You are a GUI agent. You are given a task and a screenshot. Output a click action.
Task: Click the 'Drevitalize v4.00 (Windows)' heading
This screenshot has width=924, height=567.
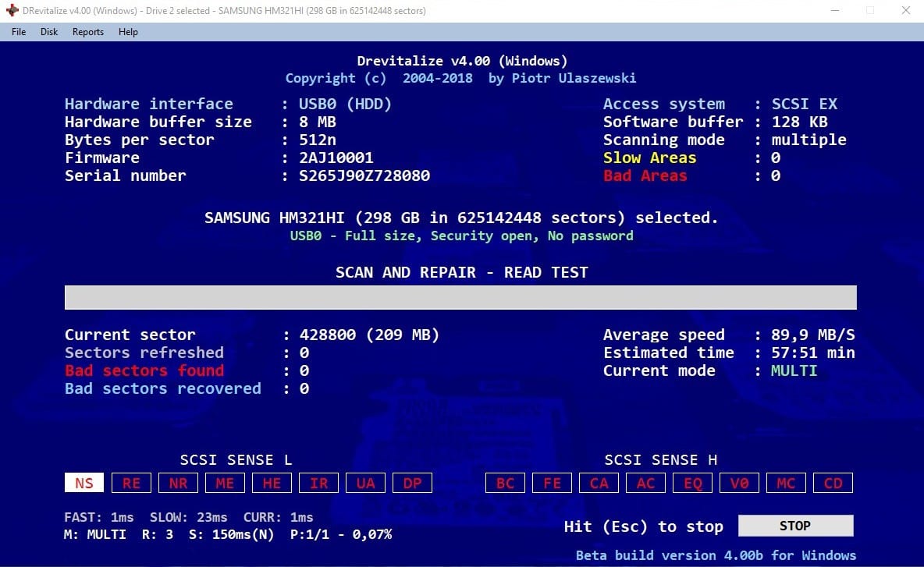[x=462, y=61]
